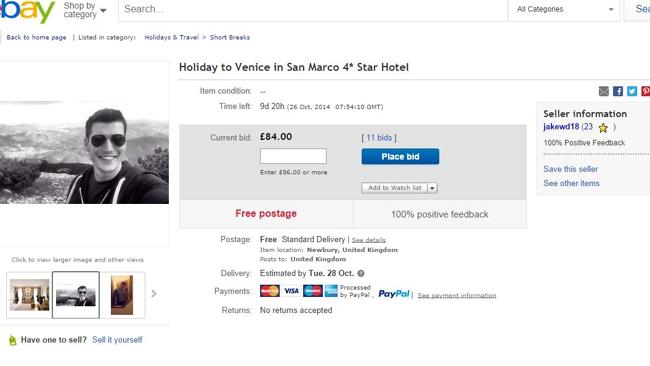Click the yellow feedback star beside jakewd18

click(x=603, y=128)
